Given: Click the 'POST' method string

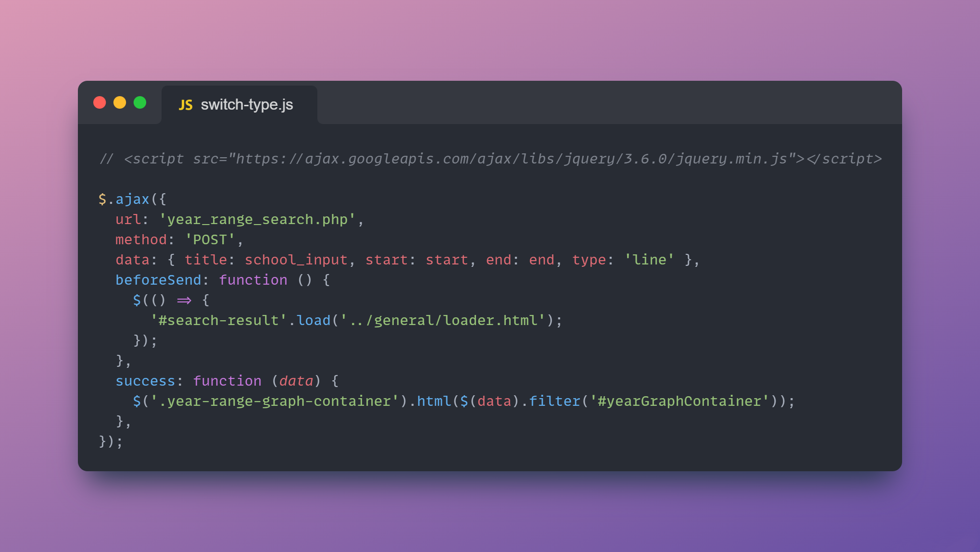Looking at the screenshot, I should click(x=210, y=240).
